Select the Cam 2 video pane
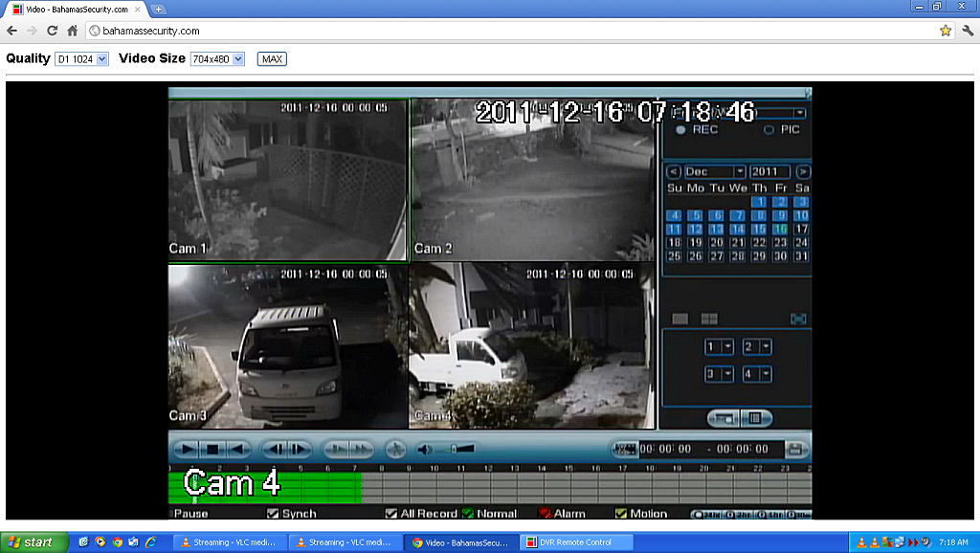The height and width of the screenshot is (553, 980). pos(532,179)
